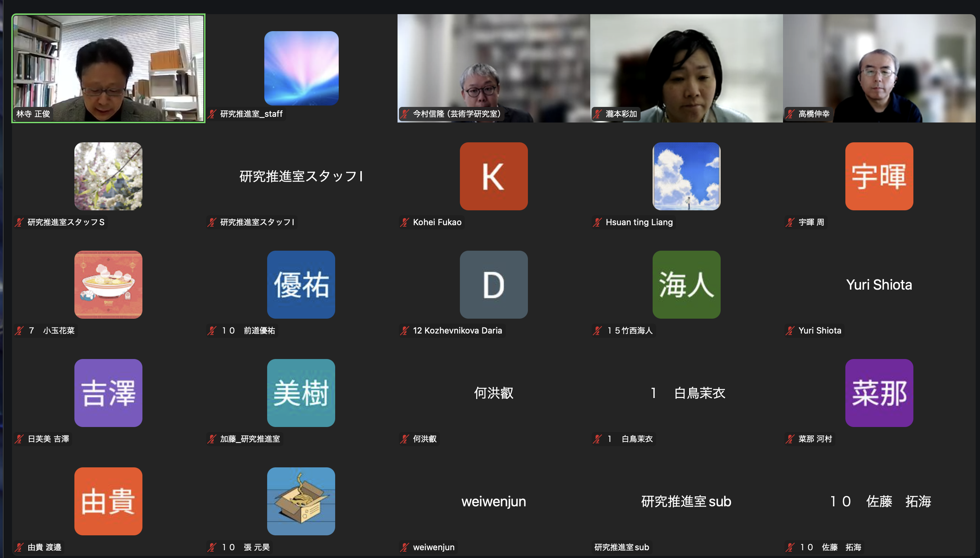
Task: Click muted mic icon beside 12 Kozhevnikova Daria
Action: pyautogui.click(x=405, y=331)
